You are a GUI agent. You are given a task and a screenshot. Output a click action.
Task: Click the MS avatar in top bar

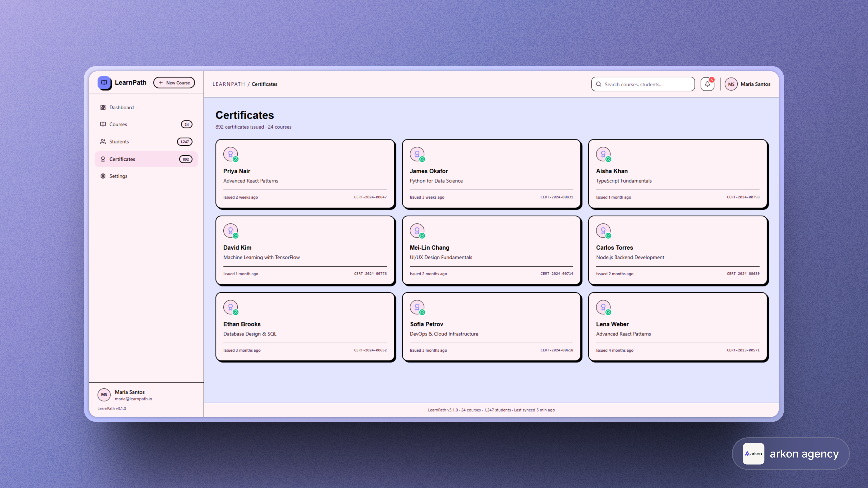731,84
